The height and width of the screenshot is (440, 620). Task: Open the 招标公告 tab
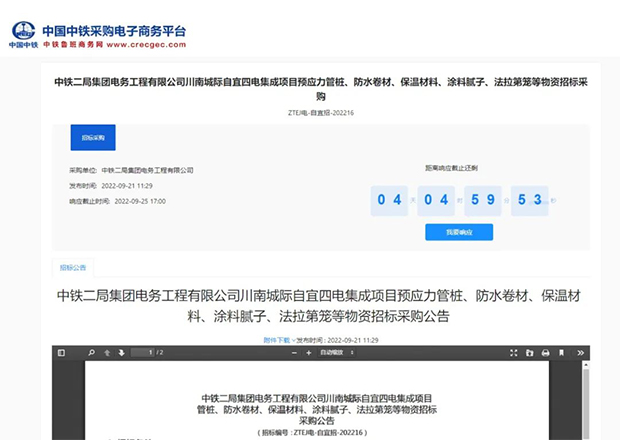(x=73, y=268)
